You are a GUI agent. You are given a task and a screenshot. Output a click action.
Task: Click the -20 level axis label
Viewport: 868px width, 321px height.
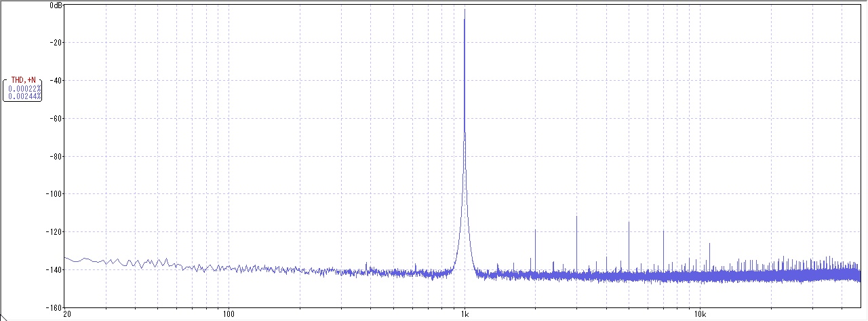[57, 43]
